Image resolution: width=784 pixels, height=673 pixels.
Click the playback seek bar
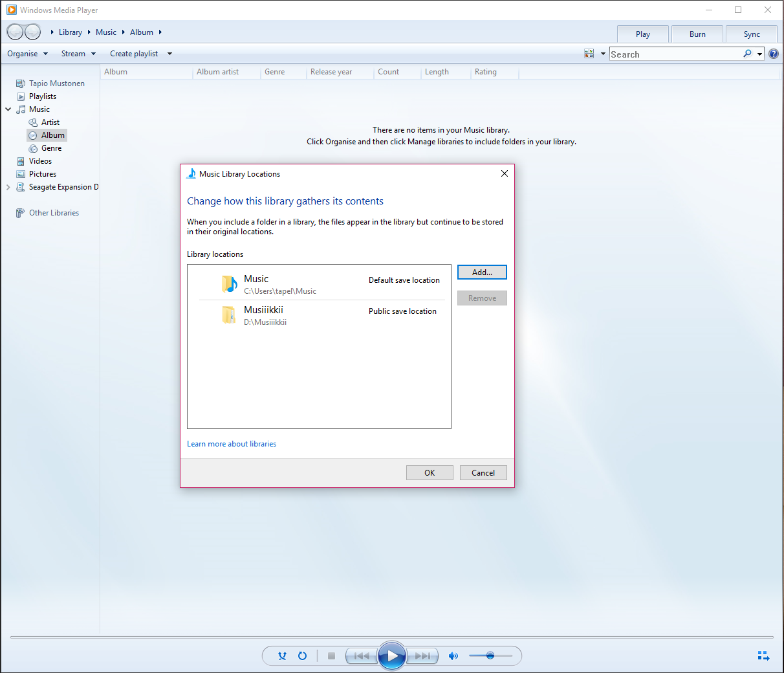pyautogui.click(x=392, y=637)
